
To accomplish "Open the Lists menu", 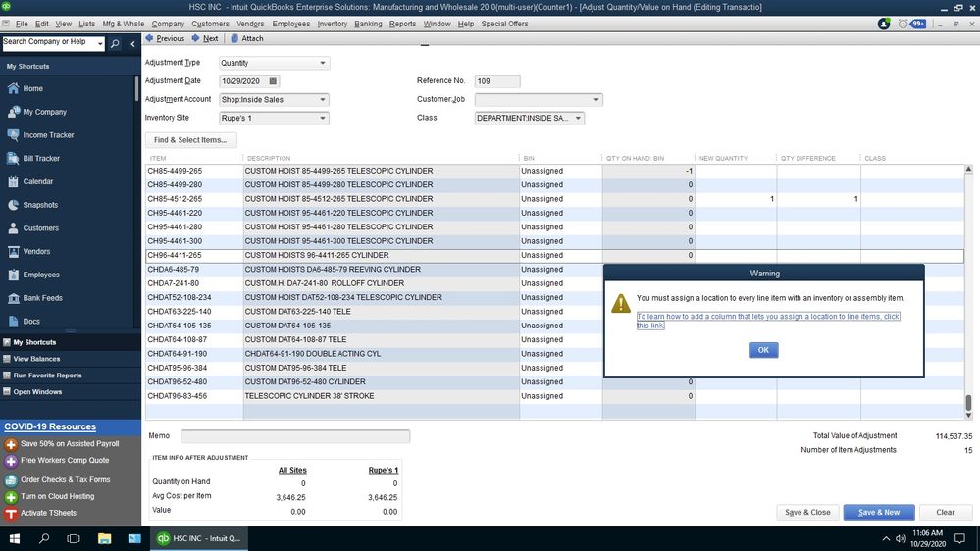I will pyautogui.click(x=87, y=24).
